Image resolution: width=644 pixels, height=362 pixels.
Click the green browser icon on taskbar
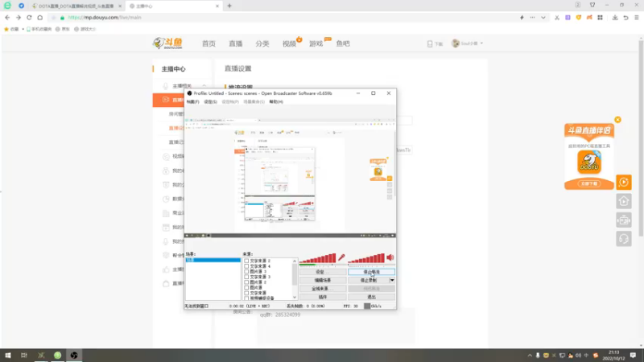[x=57, y=356]
